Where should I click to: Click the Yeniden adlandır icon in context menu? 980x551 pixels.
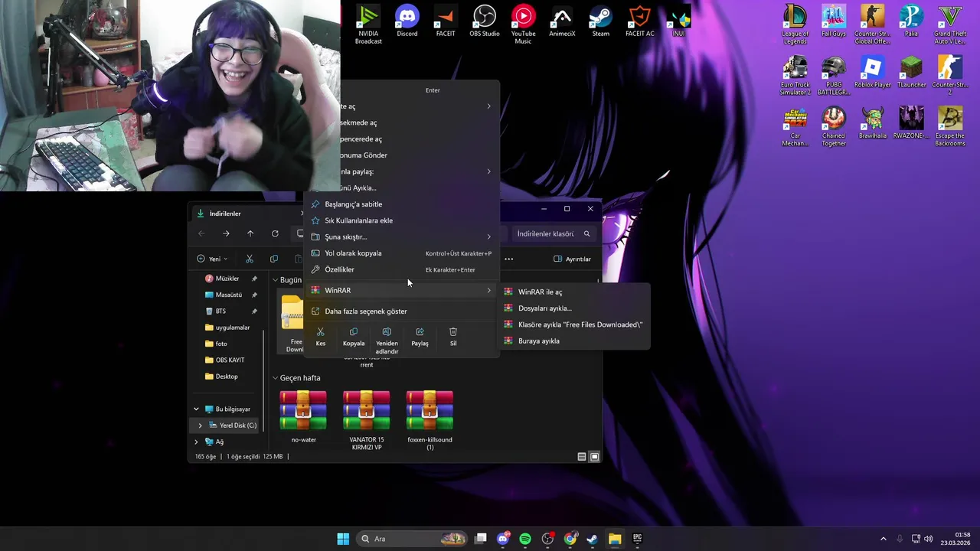coord(387,341)
